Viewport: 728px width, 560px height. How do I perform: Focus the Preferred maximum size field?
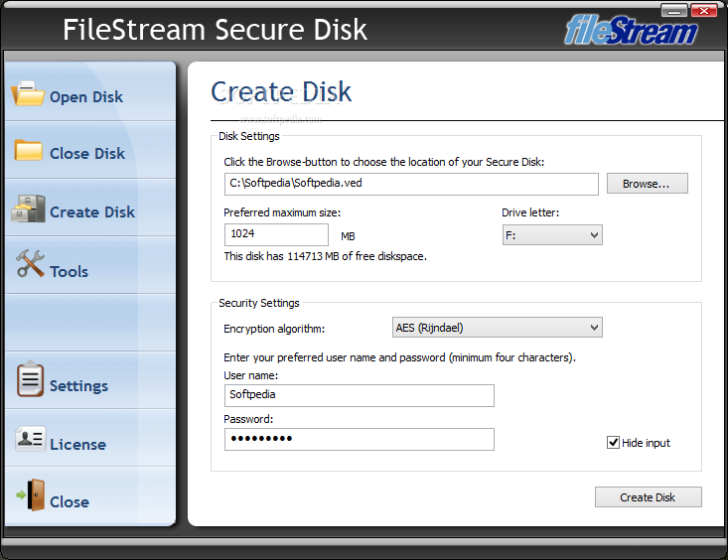tap(276, 234)
